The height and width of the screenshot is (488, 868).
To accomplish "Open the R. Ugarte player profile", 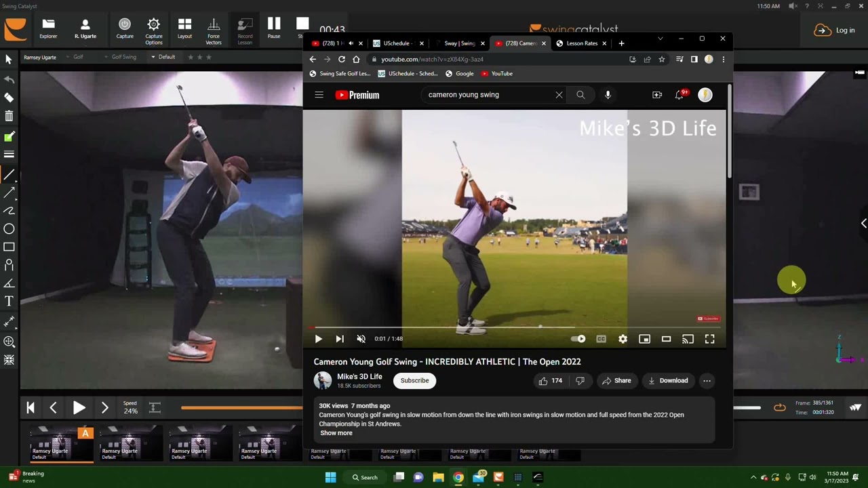I will click(85, 28).
